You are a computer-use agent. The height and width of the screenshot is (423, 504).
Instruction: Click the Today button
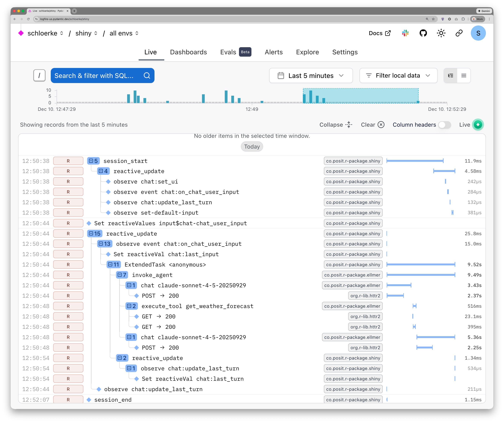coord(252,146)
